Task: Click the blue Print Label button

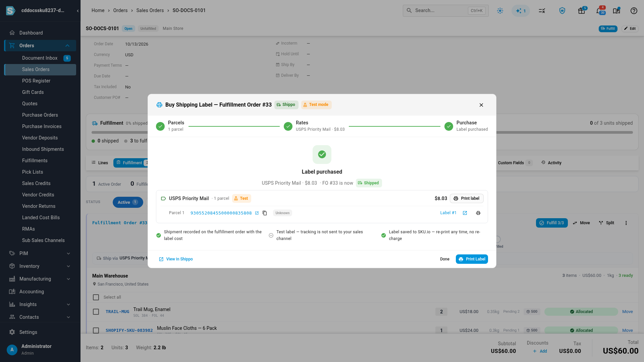Action: coord(472,259)
